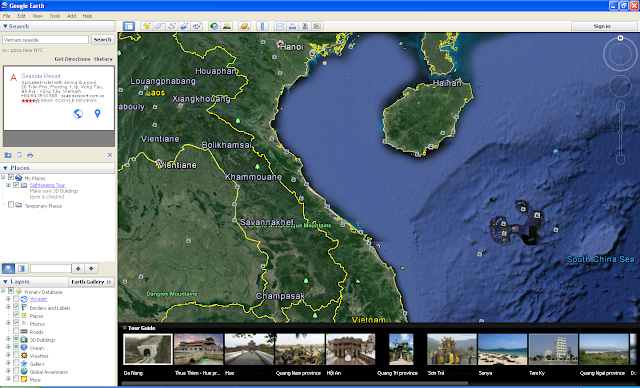Screen dimensions: 640x388
Task: Click the move joystick ring control
Action: 620,86
